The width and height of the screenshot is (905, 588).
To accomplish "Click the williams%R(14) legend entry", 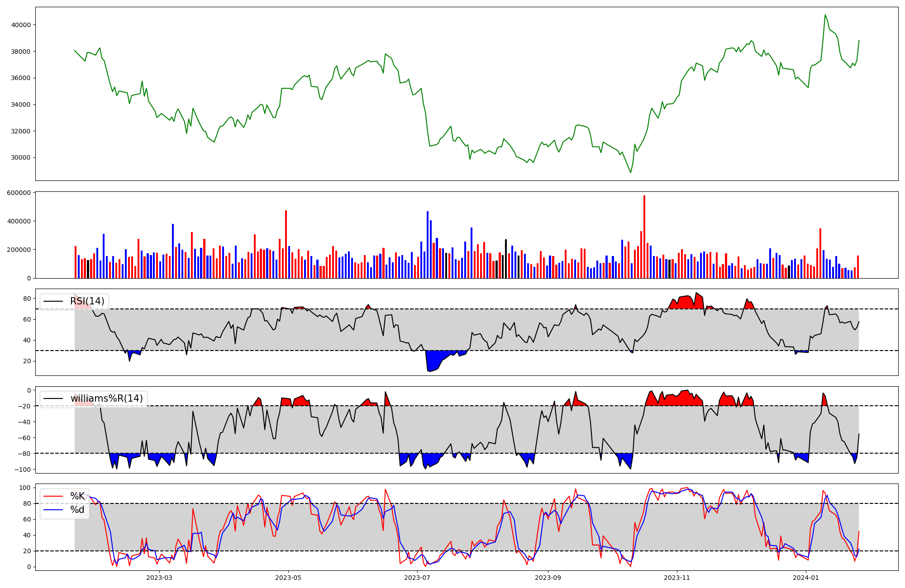I will pyautogui.click(x=106, y=398).
